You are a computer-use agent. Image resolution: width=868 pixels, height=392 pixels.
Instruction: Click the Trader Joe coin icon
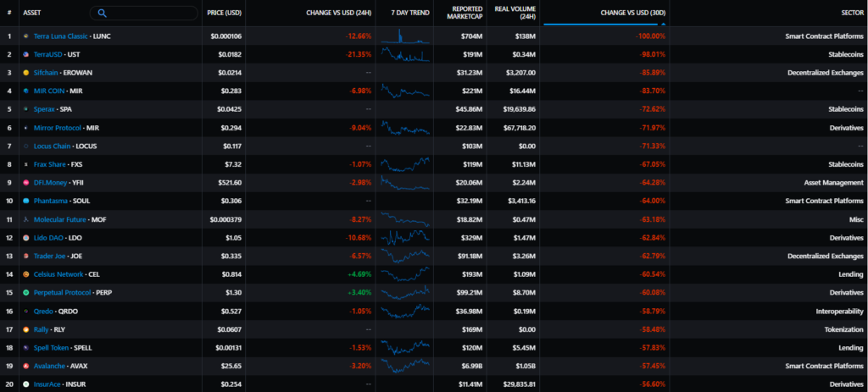point(26,256)
